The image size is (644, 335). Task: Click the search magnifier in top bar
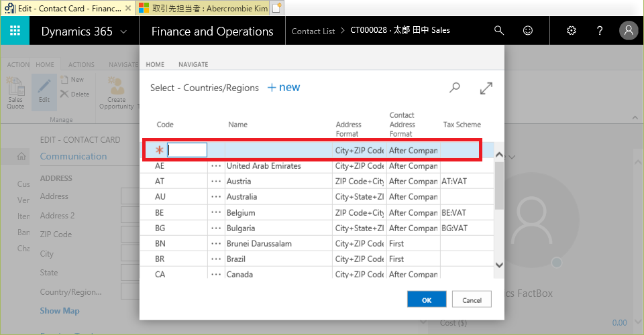coord(498,31)
